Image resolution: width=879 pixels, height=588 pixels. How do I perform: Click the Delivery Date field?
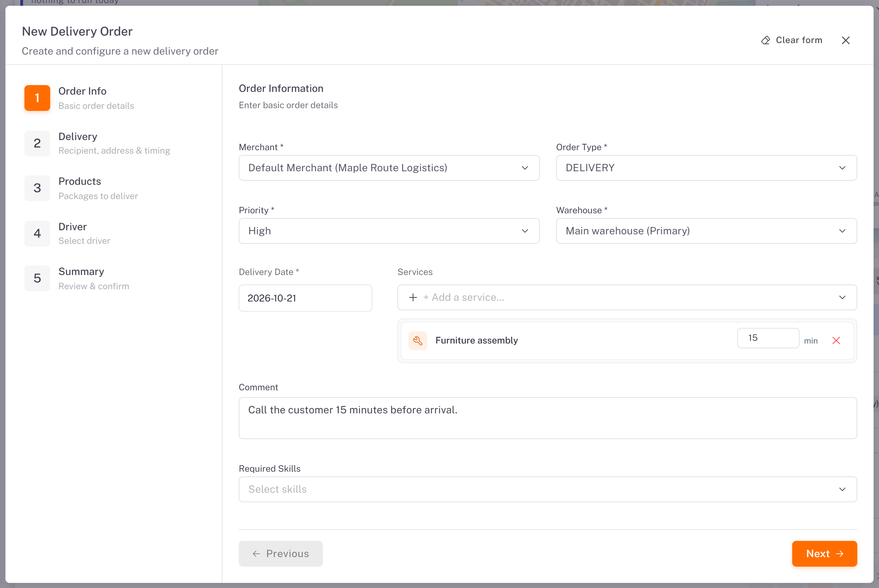tap(305, 298)
